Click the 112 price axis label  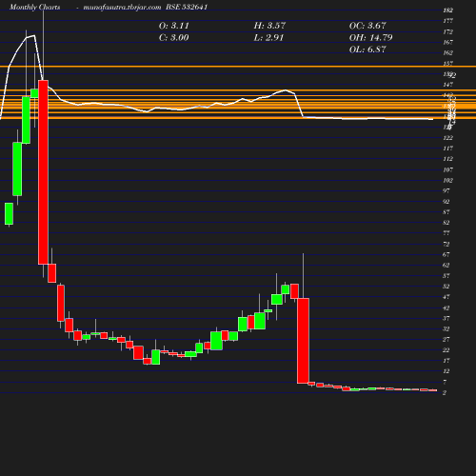[447, 159]
